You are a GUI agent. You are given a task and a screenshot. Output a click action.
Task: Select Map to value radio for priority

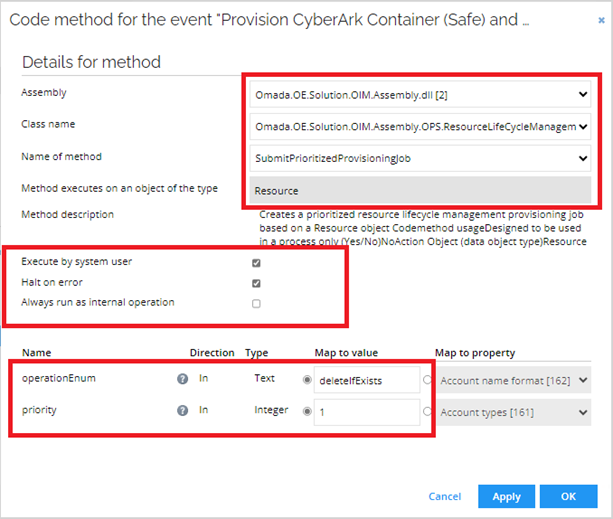click(x=307, y=411)
